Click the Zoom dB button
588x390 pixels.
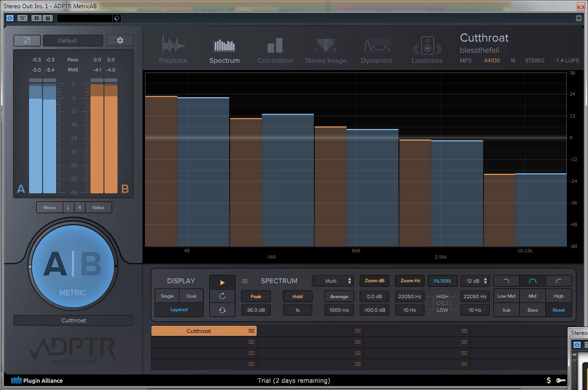[x=374, y=281]
